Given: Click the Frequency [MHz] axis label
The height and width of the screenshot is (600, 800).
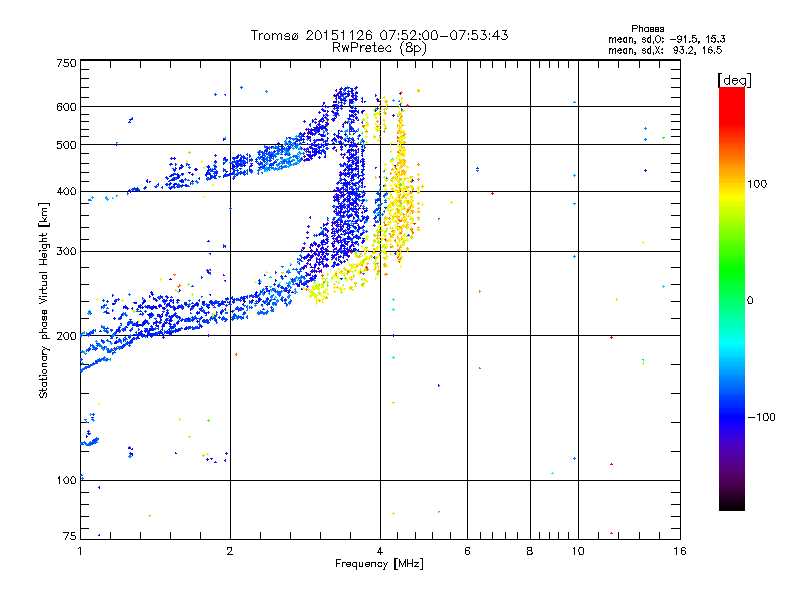Looking at the screenshot, I should point(379,565).
